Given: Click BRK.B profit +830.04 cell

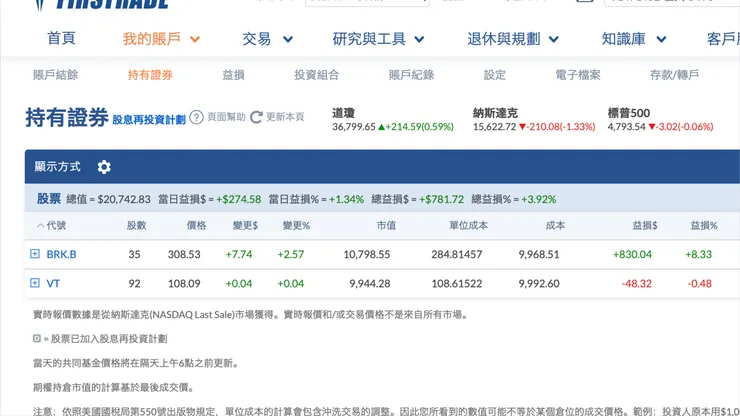Looking at the screenshot, I should (x=632, y=254).
